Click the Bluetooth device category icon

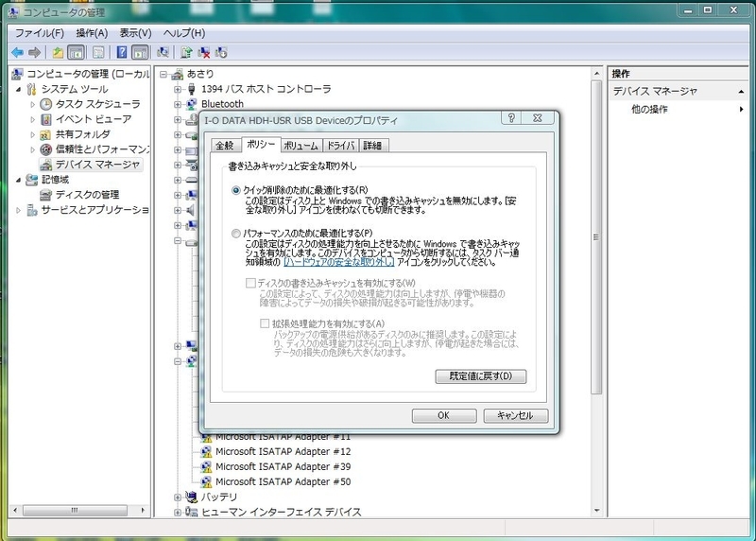192,104
